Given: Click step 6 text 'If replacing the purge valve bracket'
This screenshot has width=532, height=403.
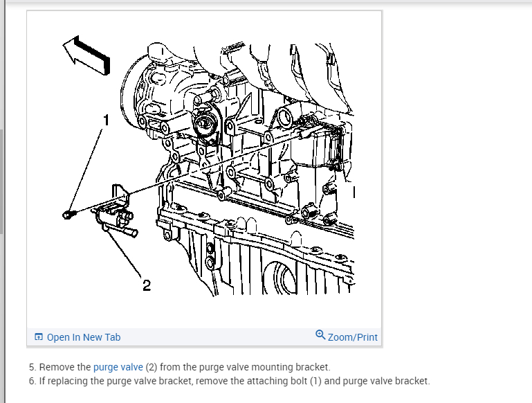Looking at the screenshot, I should pyautogui.click(x=115, y=381).
